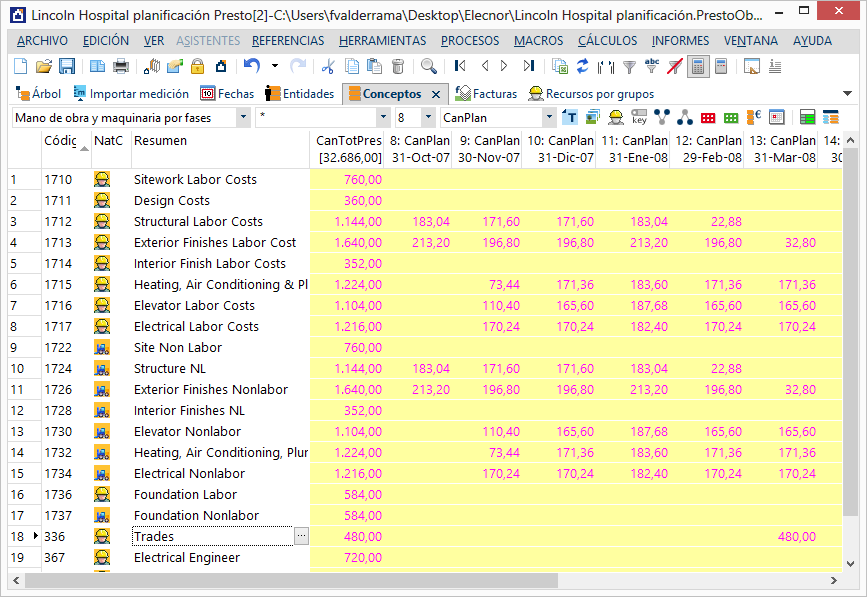Open search with the magnifying glass icon
Image resolution: width=867 pixels, height=597 pixels.
point(429,66)
